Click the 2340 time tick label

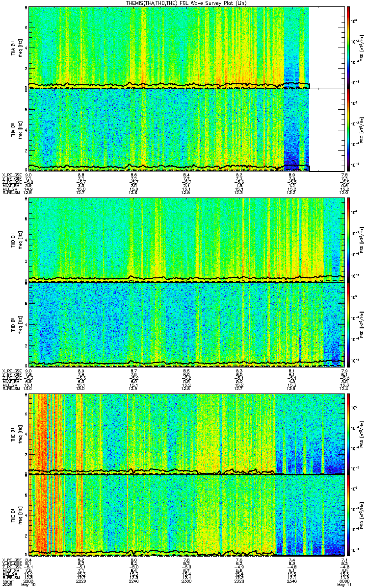point(291,580)
